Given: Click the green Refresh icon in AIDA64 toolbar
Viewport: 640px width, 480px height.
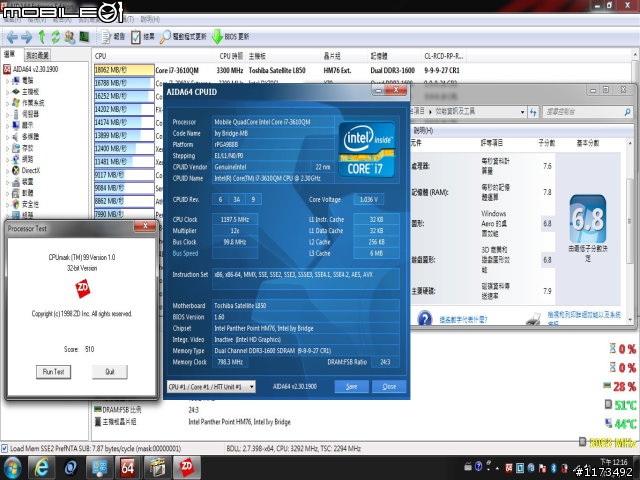Looking at the screenshot, I should click(57, 36).
